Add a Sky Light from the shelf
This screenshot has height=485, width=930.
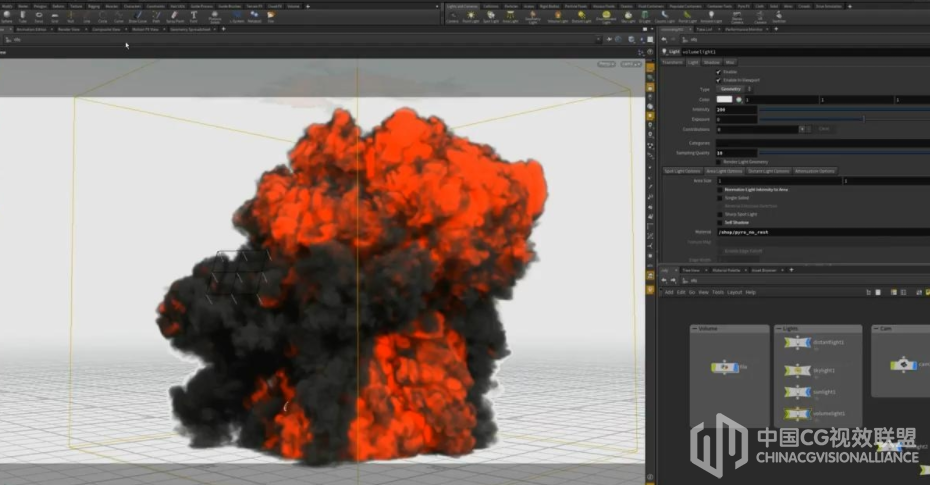[x=628, y=17]
